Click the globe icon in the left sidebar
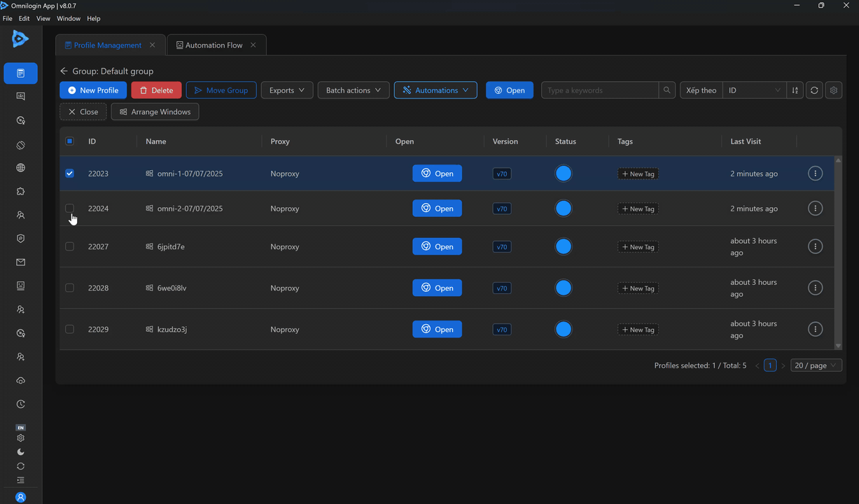 20,168
